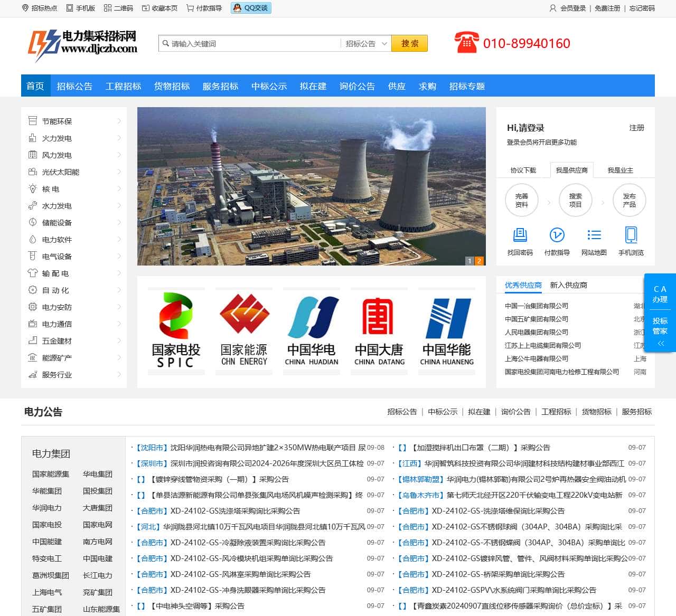Screen dimensions: 676x616
Task: Click the 注册 link in login panel
Action: coord(636,128)
